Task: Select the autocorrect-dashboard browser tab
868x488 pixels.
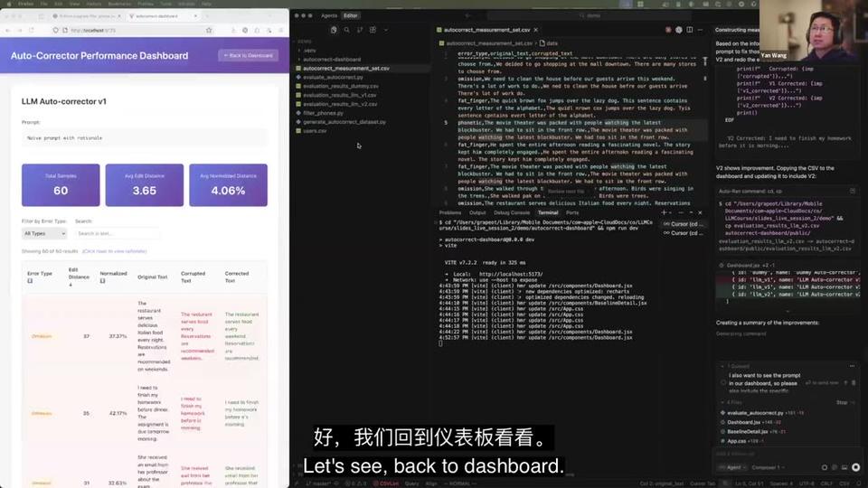Action: (162, 16)
